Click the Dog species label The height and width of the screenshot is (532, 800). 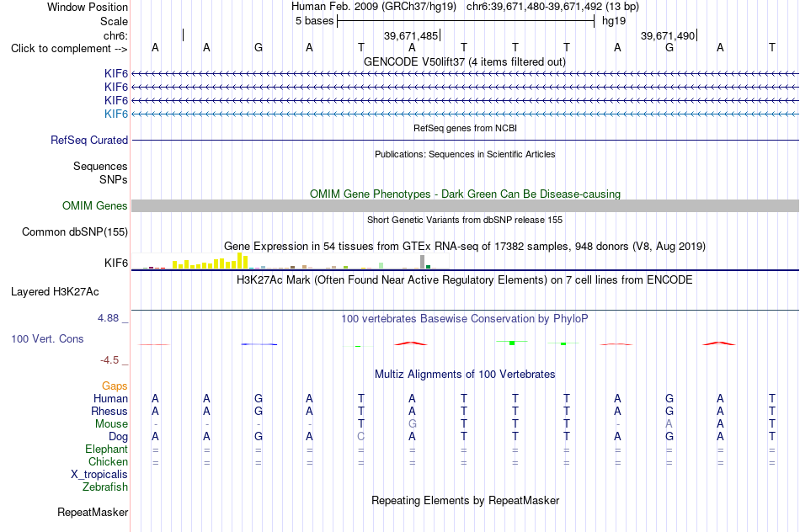tap(118, 437)
